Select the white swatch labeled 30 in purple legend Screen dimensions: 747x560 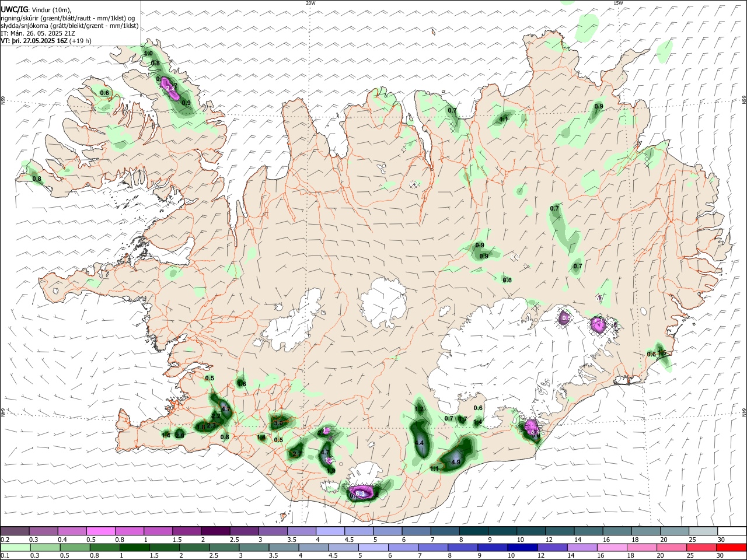click(x=732, y=531)
